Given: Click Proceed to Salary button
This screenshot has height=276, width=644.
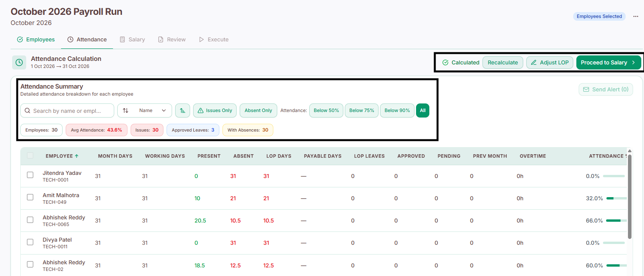Looking at the screenshot, I should 609,62.
